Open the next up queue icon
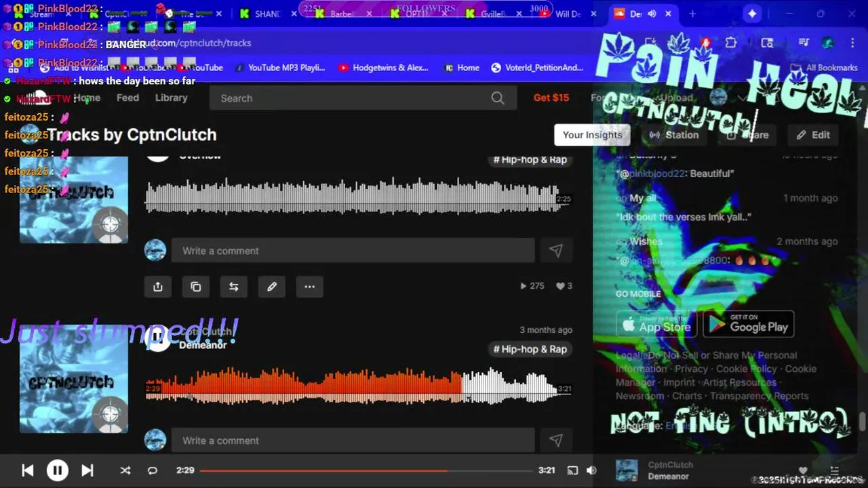868x488 pixels. [x=835, y=470]
